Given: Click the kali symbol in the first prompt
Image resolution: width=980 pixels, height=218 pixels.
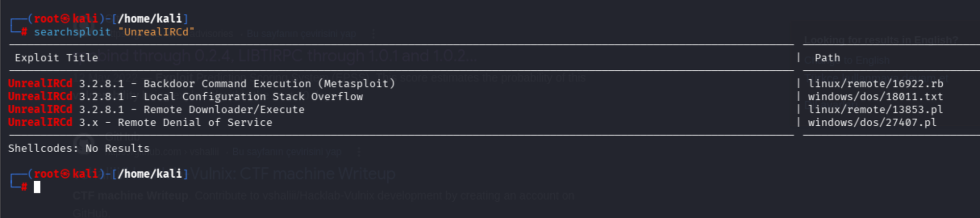Looking at the screenshot, I should tap(65, 19).
